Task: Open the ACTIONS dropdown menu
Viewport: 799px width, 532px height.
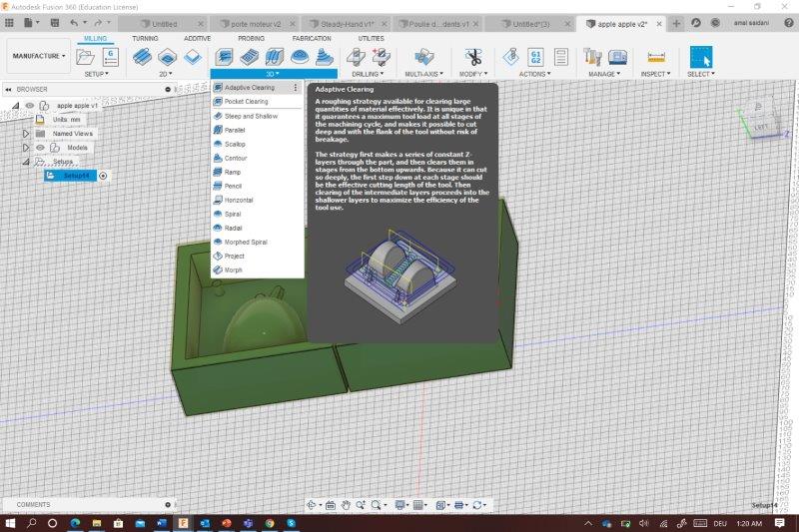Action: [x=534, y=74]
